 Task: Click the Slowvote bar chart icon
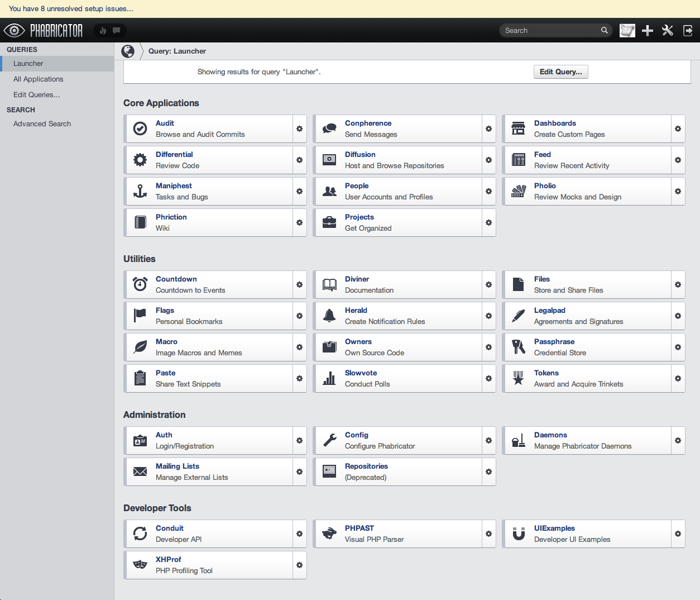pyautogui.click(x=329, y=379)
